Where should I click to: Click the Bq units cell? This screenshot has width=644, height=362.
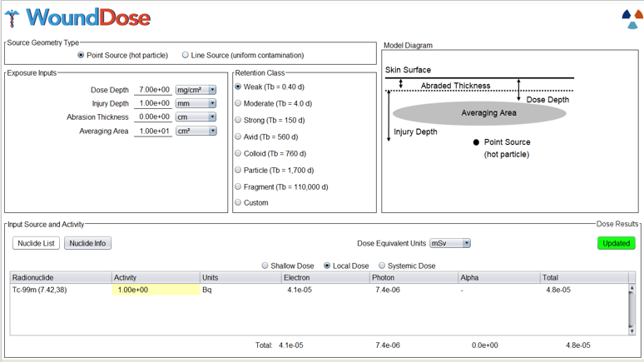click(240, 290)
